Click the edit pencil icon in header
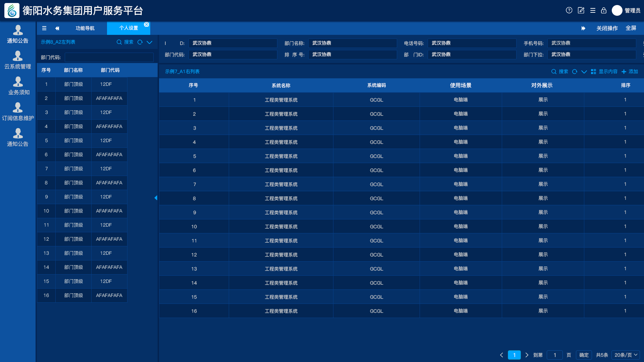Image resolution: width=644 pixels, height=362 pixels. click(581, 10)
